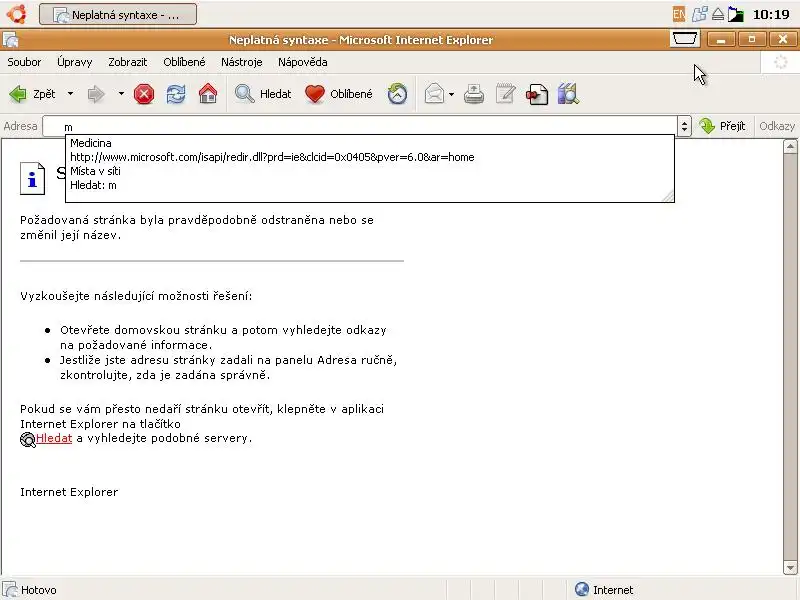Click the books with magnifier research icon
The width and height of the screenshot is (800, 600).
click(568, 94)
